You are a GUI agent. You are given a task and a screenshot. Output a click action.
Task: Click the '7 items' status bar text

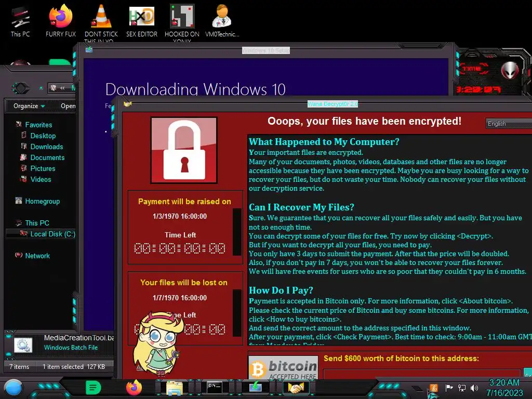click(x=19, y=367)
